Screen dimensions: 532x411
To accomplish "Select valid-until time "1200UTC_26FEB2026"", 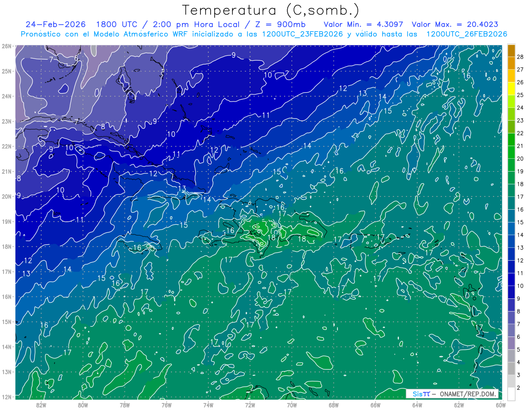I will coord(467,34).
